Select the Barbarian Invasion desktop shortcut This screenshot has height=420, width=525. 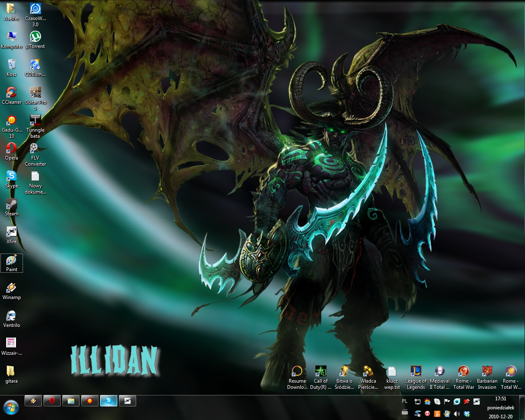[x=487, y=378]
